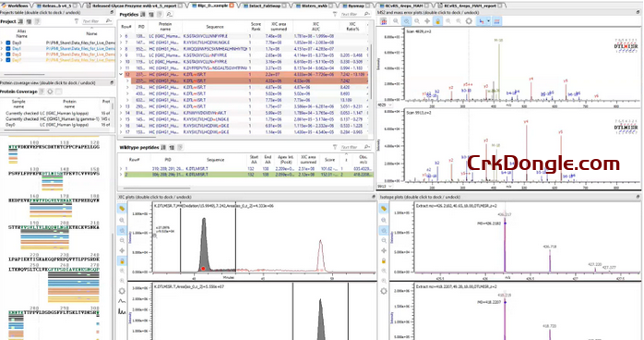Click the auto-scale circle icon in Isotope toolbar
This screenshot has width=644, height=340.
pyautogui.click(x=383, y=291)
